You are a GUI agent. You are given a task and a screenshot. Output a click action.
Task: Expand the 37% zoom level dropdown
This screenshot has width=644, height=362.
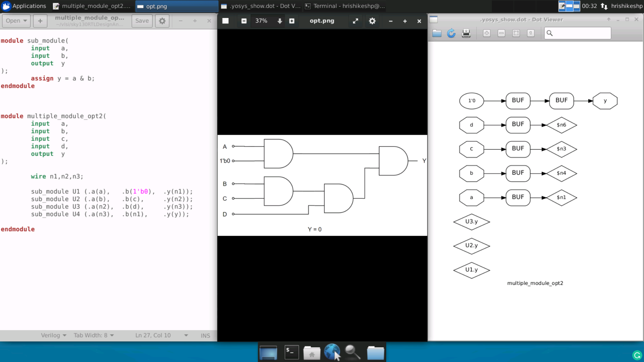(279, 21)
